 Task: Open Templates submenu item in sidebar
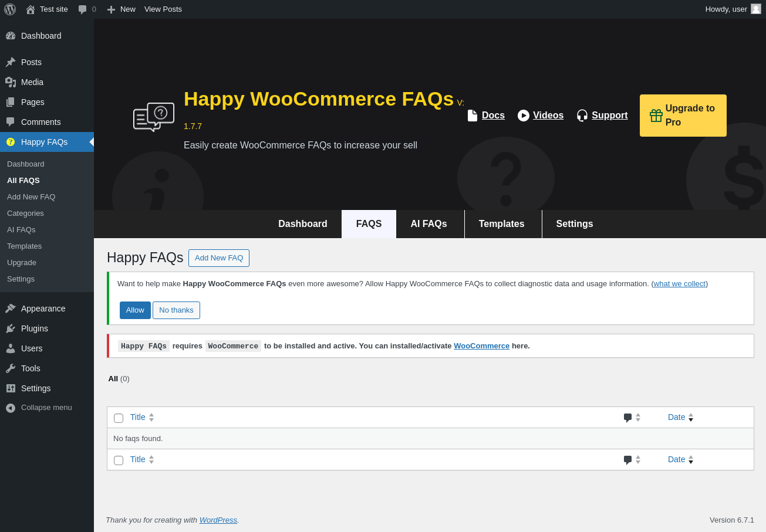pyautogui.click(x=24, y=246)
